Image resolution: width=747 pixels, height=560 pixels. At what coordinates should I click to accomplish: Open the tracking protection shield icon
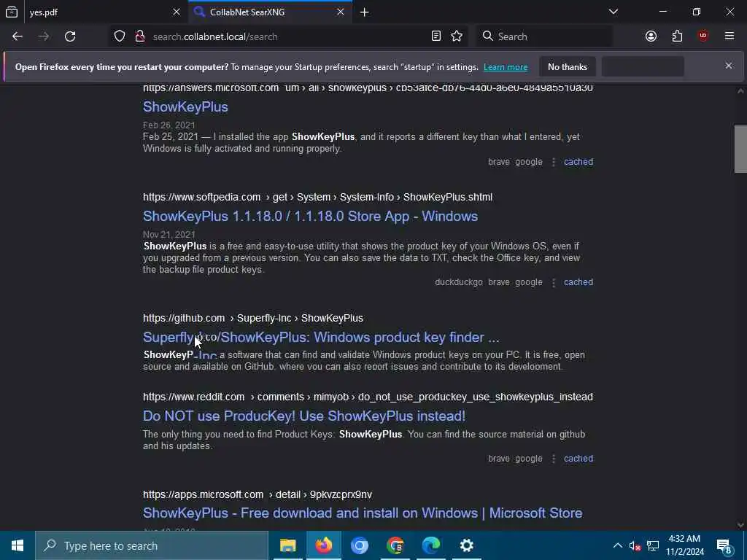coord(120,36)
